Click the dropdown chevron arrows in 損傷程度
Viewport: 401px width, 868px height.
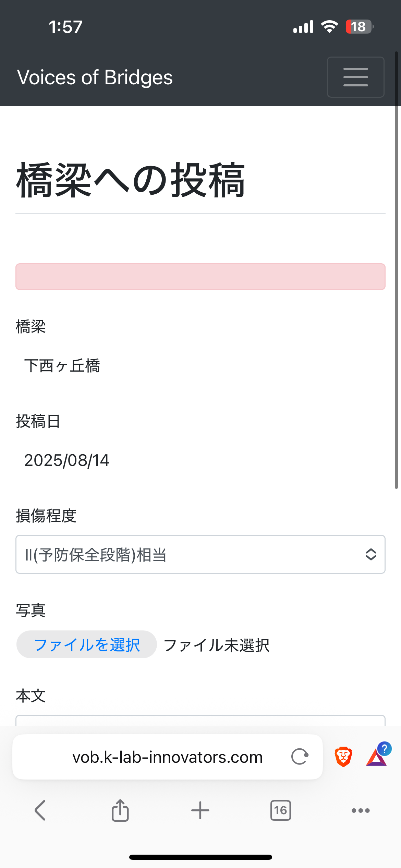371,554
